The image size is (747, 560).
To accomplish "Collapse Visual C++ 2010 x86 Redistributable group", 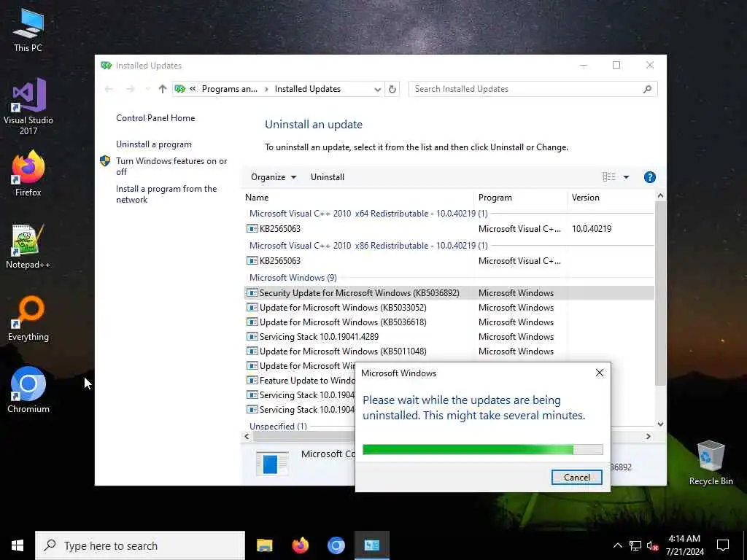I will (368, 246).
